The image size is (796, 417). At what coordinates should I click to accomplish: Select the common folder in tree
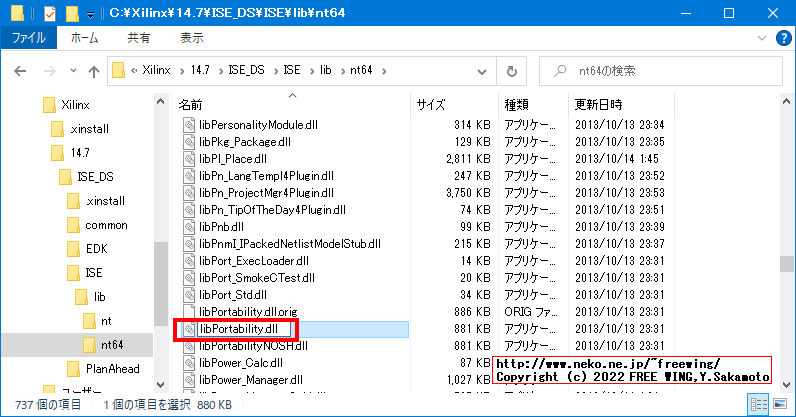[106, 225]
